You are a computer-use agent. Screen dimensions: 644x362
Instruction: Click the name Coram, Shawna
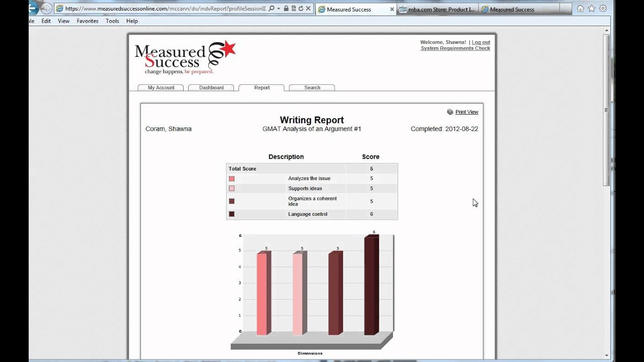(169, 129)
